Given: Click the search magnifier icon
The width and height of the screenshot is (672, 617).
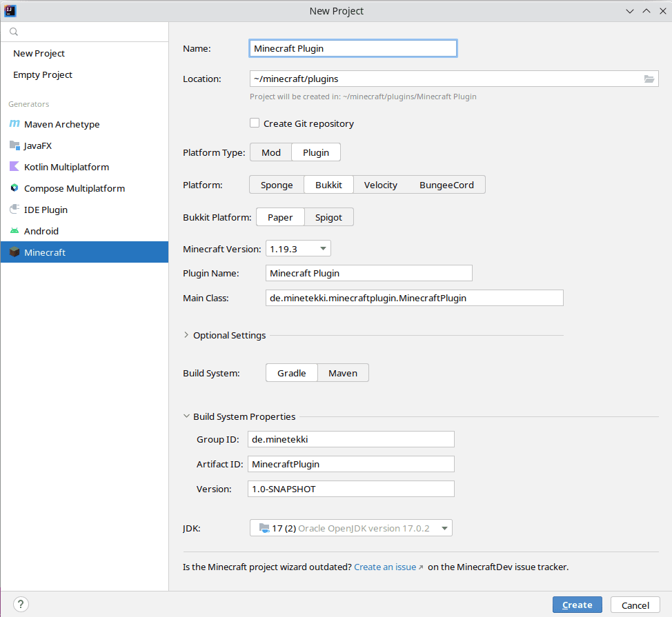Looking at the screenshot, I should coord(14,32).
